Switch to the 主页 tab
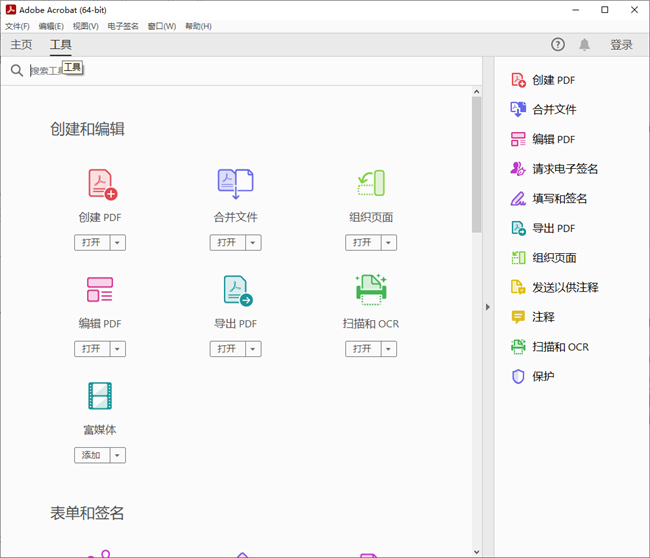This screenshot has height=558, width=650. (x=21, y=44)
